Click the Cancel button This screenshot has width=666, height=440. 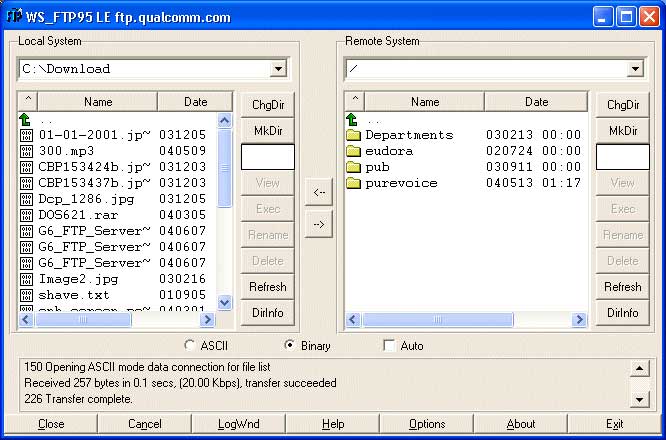[x=144, y=424]
